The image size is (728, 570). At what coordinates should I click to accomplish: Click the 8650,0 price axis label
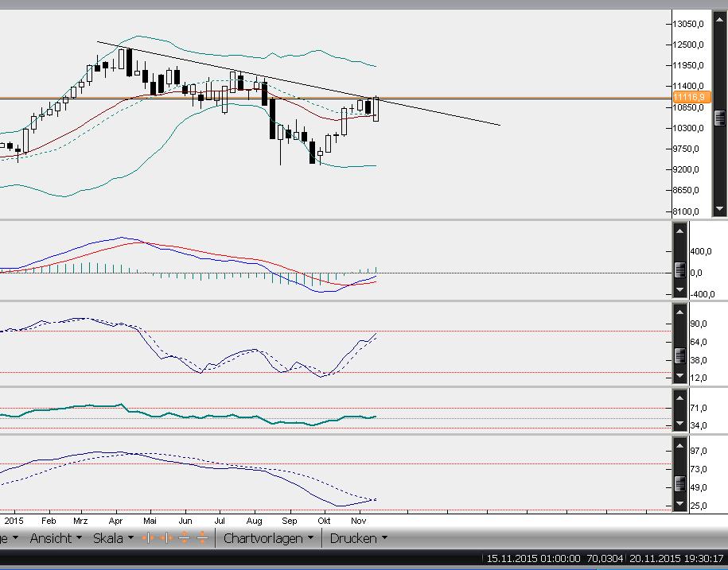pyautogui.click(x=686, y=190)
